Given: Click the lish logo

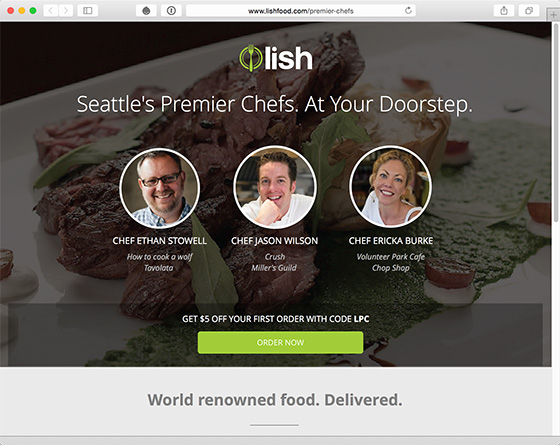Looking at the screenshot, I should coord(276,58).
